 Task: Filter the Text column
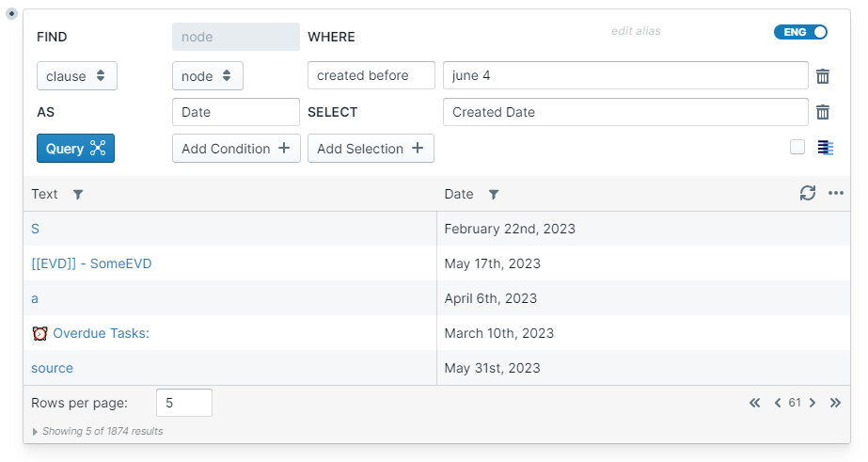point(78,195)
